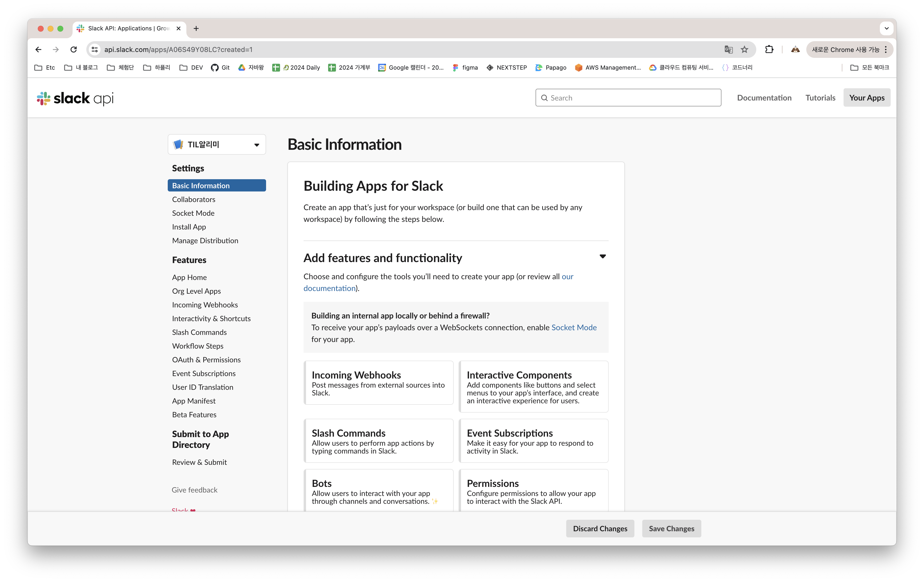Open the Etc bookmark folder
The width and height of the screenshot is (924, 582).
pyautogui.click(x=45, y=67)
